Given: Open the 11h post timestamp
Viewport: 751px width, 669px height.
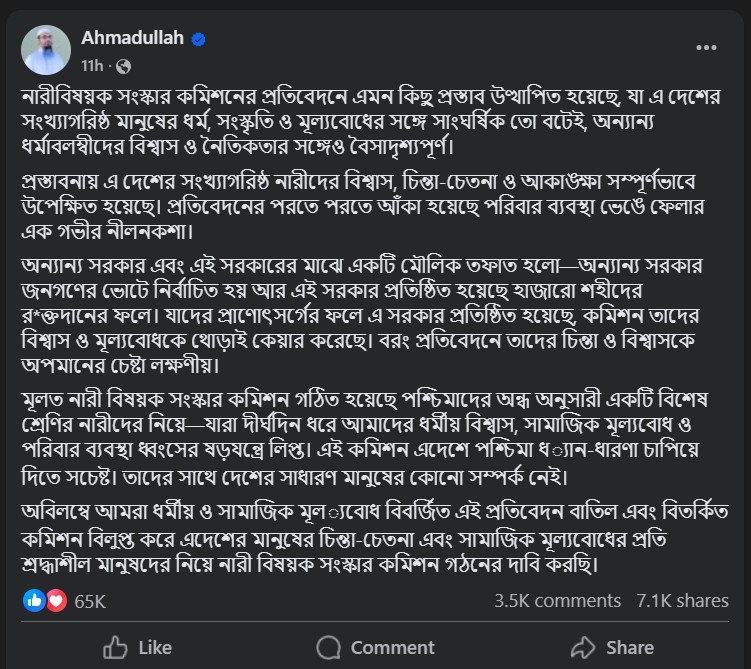Looking at the screenshot, I should click(x=92, y=66).
